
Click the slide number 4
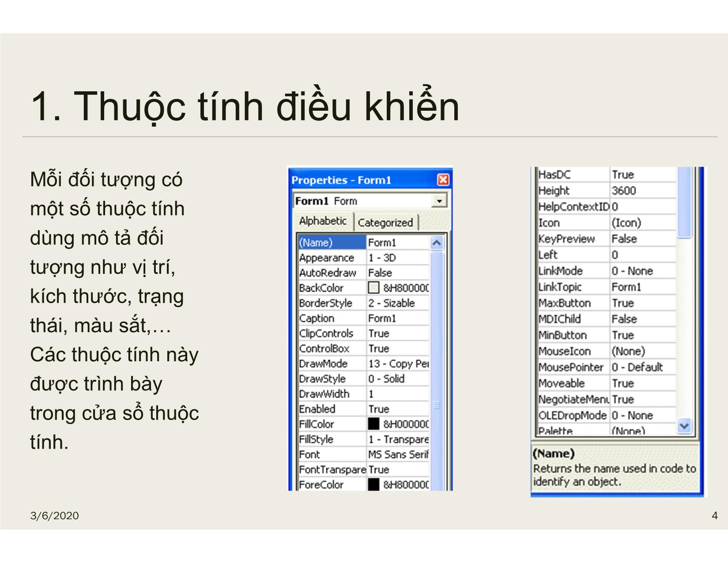click(x=715, y=515)
